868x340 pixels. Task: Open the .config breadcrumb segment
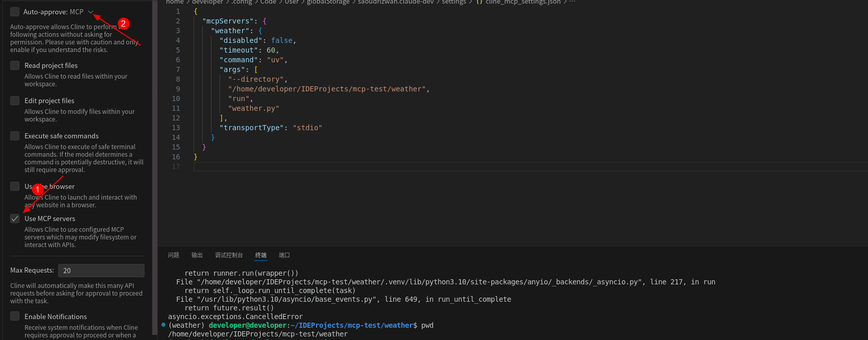click(242, 2)
